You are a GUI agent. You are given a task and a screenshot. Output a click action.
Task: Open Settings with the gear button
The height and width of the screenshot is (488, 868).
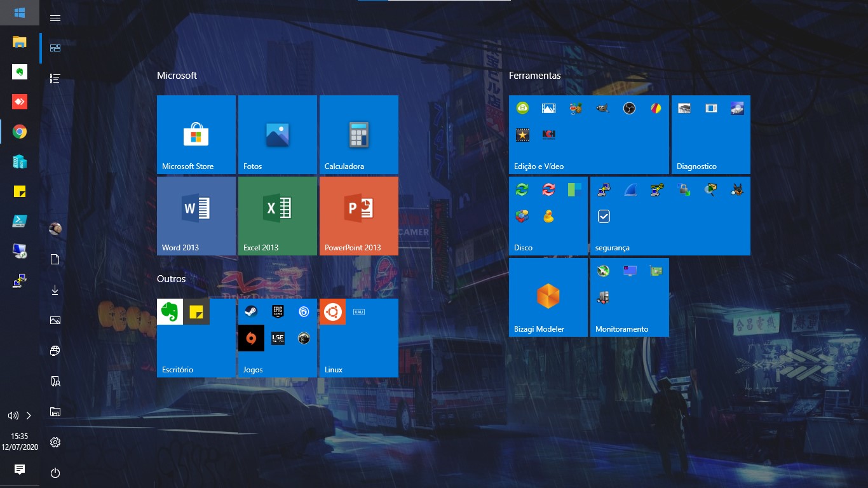(55, 442)
